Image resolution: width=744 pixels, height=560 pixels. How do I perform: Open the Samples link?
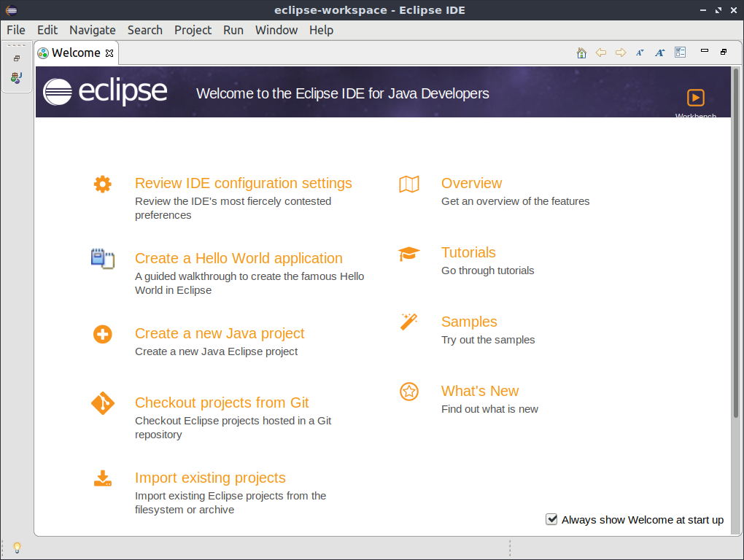tap(469, 322)
